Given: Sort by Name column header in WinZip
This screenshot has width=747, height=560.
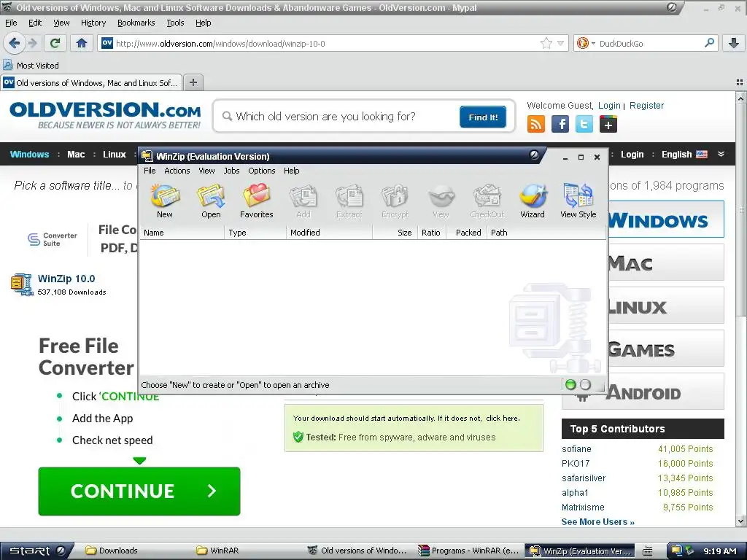Looking at the screenshot, I should 182,233.
